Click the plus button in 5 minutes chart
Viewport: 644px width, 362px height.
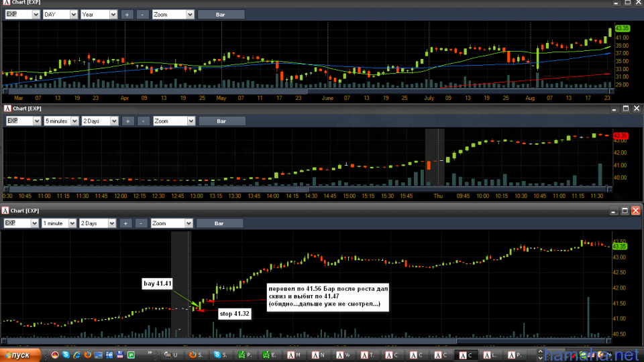tap(127, 121)
